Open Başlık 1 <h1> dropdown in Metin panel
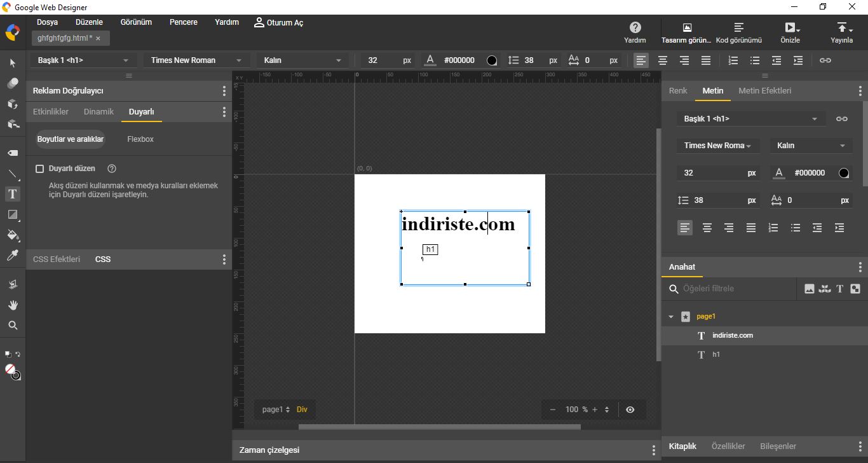Image resolution: width=868 pixels, height=463 pixels. coord(751,119)
